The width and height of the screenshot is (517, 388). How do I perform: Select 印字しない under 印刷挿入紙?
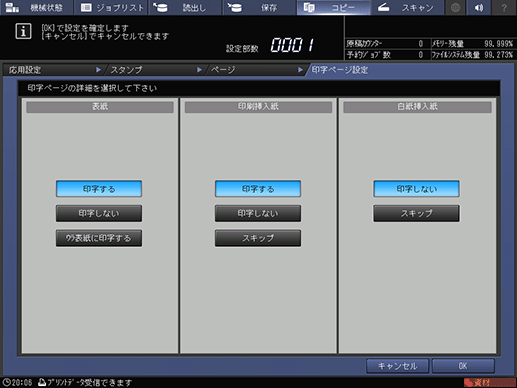(258, 213)
